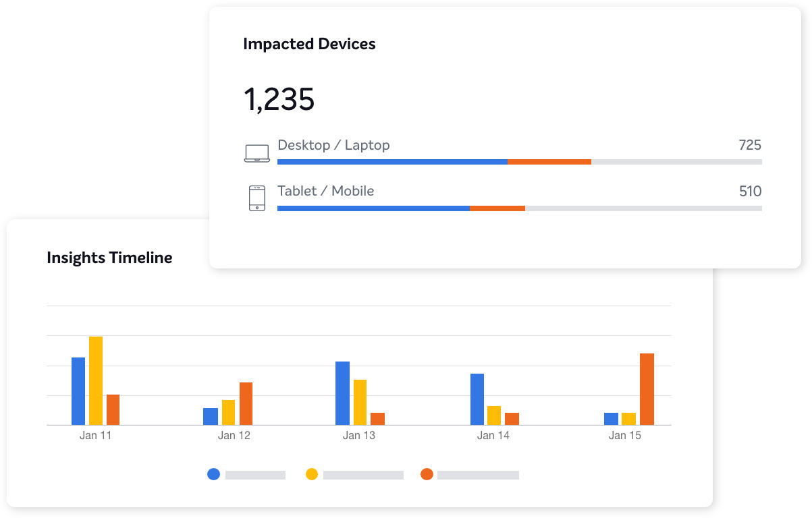Select the yellow Jan 13 bar

pyautogui.click(x=360, y=402)
